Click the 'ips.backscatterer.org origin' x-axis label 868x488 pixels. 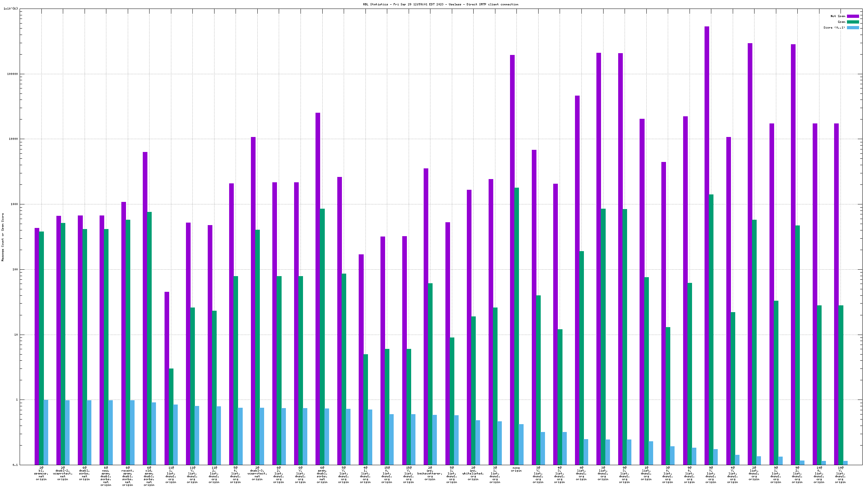[430, 473]
